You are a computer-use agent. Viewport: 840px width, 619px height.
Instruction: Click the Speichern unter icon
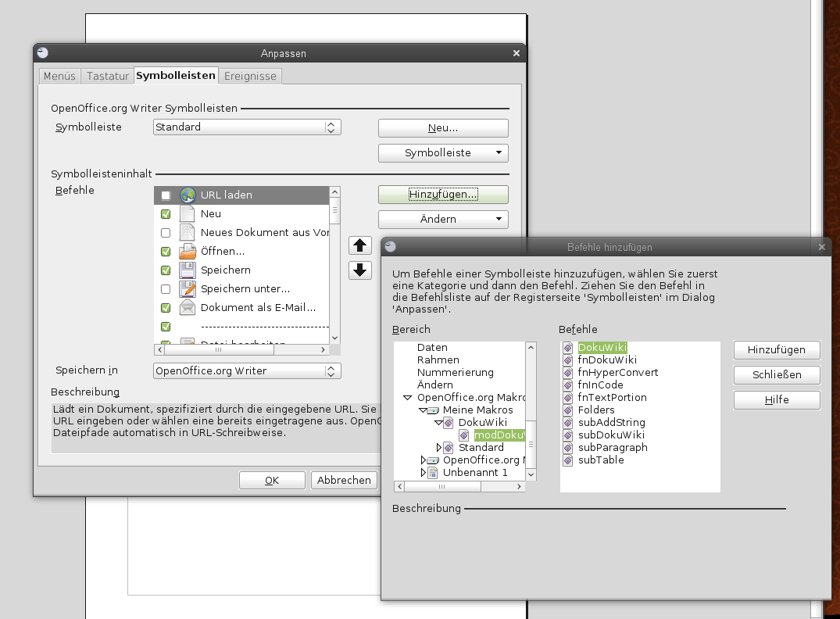[x=188, y=289]
